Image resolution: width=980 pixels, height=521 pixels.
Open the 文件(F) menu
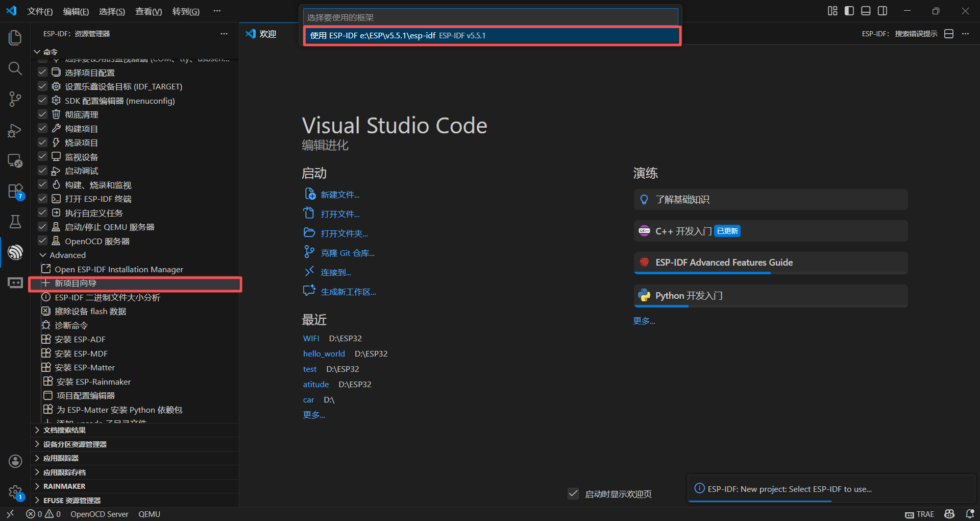(40, 11)
